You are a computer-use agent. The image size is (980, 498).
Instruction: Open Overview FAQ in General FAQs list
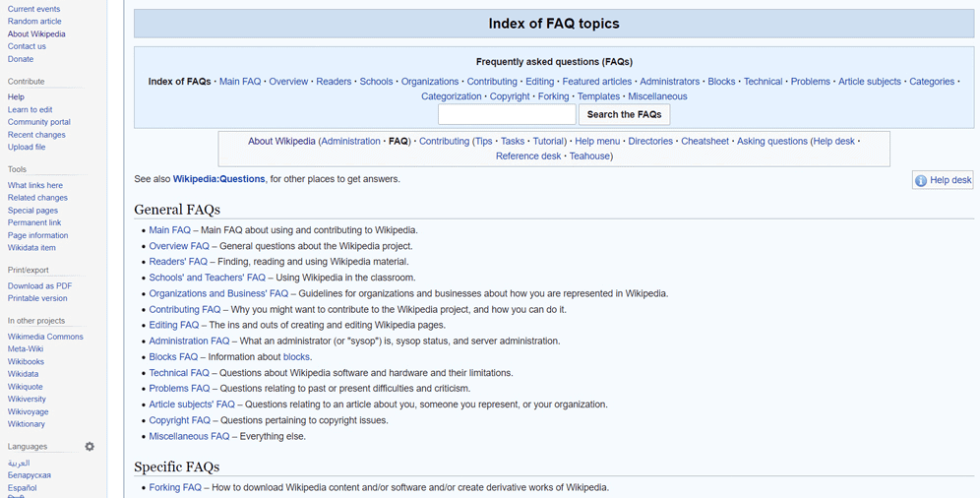(179, 246)
